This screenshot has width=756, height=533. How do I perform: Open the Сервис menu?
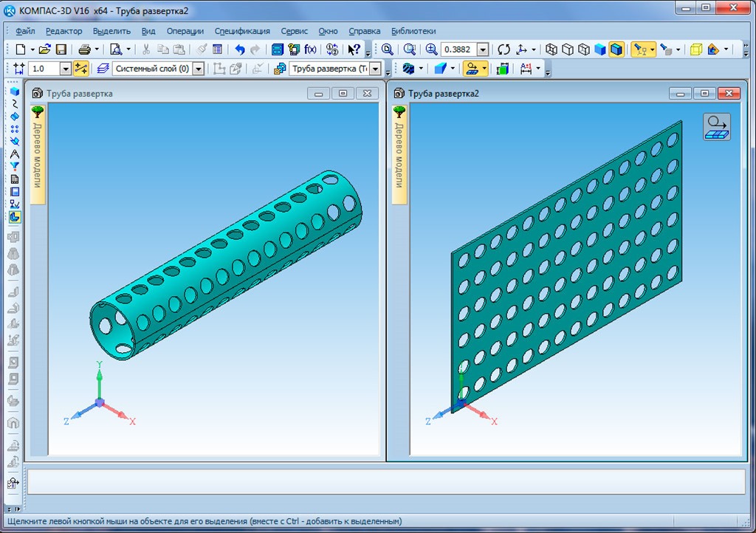294,31
